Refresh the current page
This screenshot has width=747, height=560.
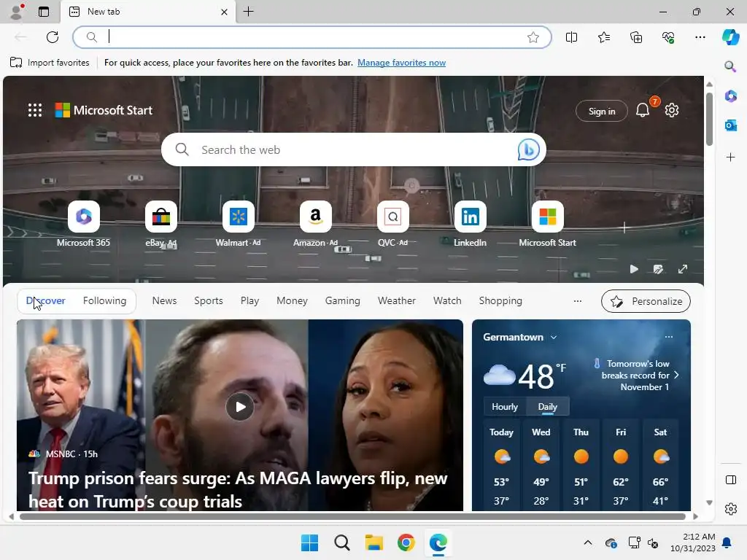tap(53, 37)
